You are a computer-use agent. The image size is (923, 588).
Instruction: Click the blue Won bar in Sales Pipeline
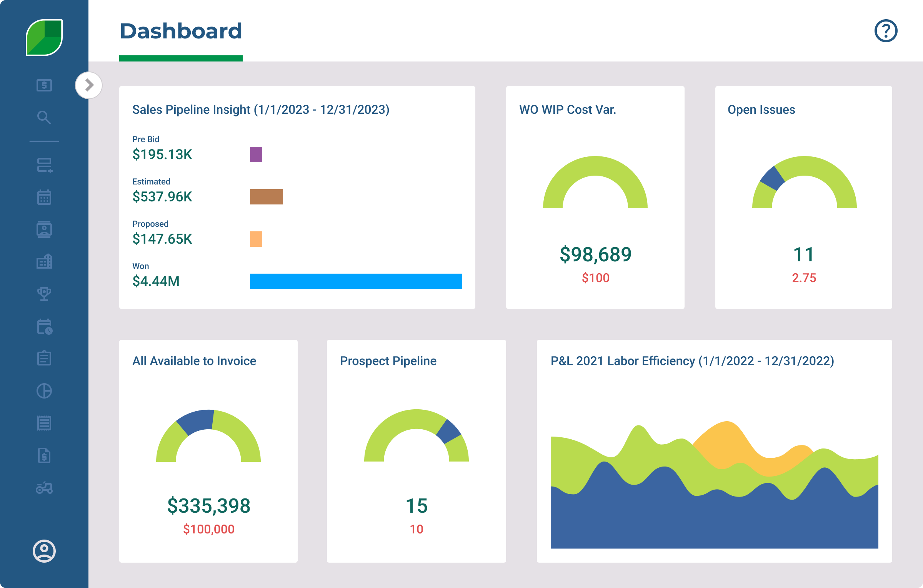(356, 281)
